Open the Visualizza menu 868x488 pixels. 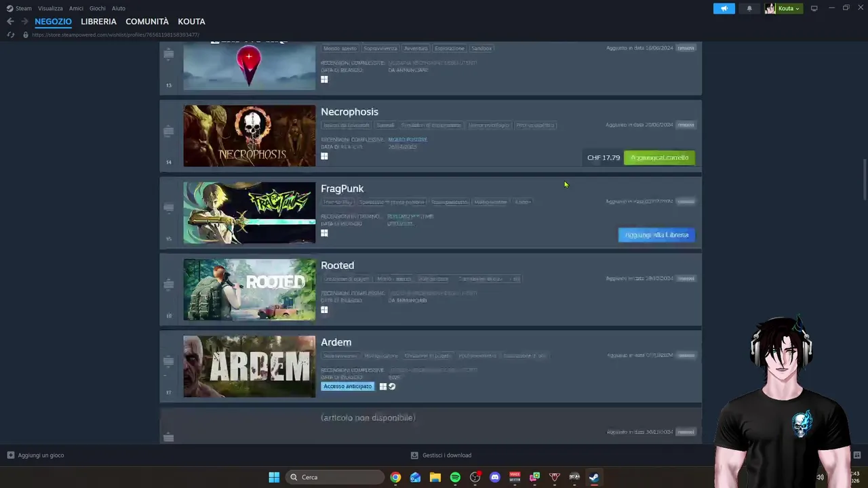pyautogui.click(x=50, y=8)
